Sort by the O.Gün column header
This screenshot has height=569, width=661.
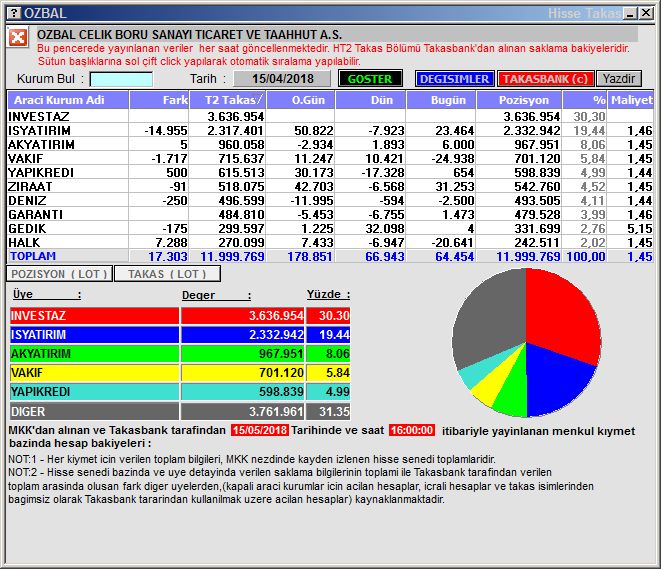[x=301, y=100]
